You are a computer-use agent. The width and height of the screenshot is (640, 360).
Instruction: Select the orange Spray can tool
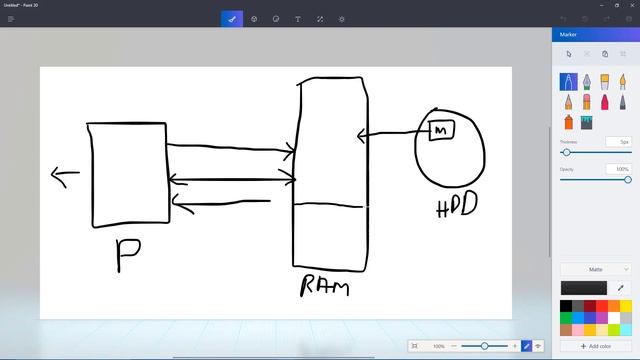(569, 122)
